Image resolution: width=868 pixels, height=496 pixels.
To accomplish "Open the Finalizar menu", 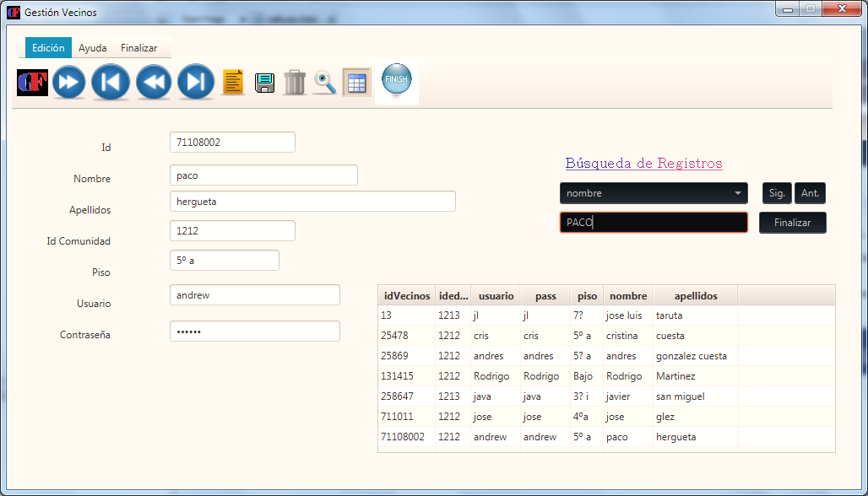I will pyautogui.click(x=138, y=48).
